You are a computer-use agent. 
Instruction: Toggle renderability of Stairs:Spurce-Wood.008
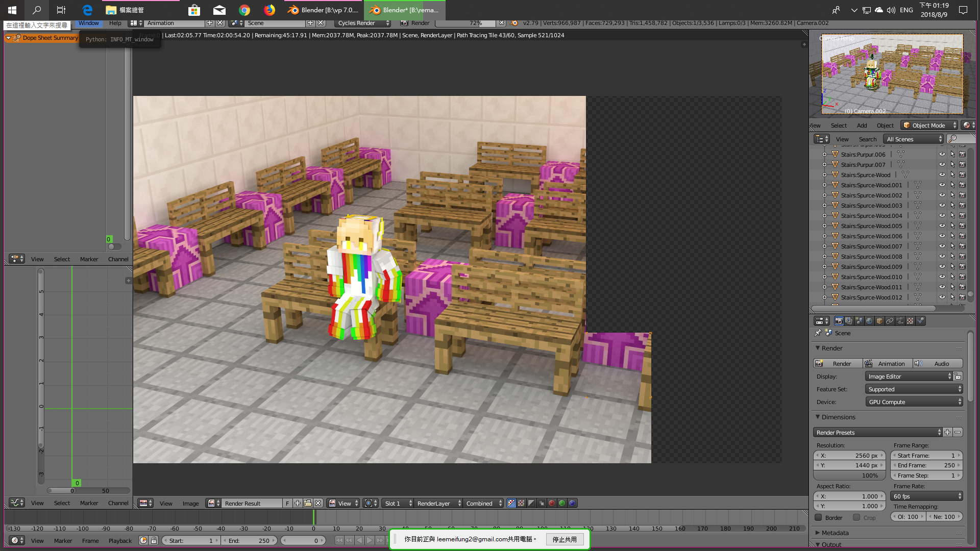point(962,257)
